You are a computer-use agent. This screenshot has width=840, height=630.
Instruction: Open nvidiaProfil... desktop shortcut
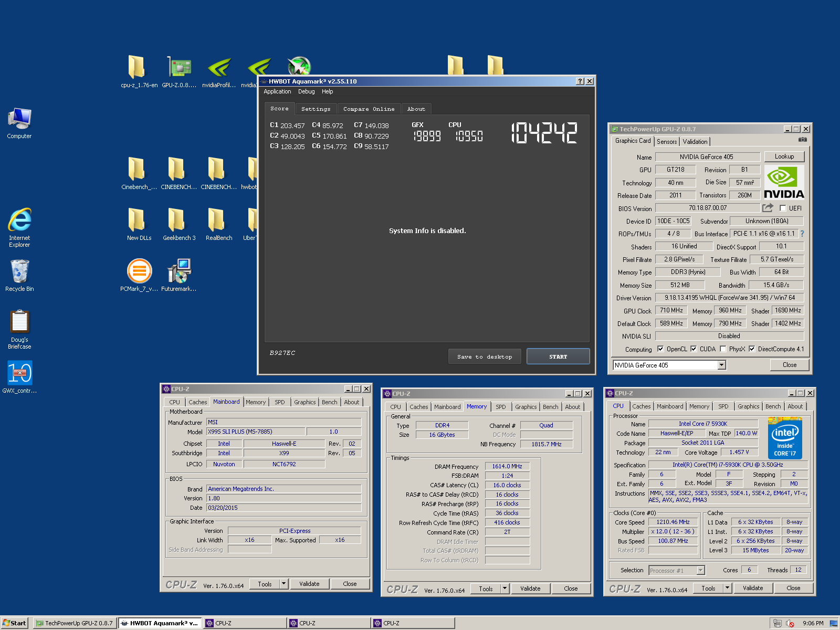click(x=219, y=71)
